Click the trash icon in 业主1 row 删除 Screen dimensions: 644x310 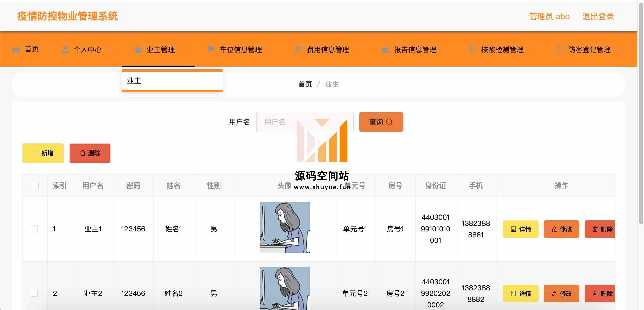[595, 229]
